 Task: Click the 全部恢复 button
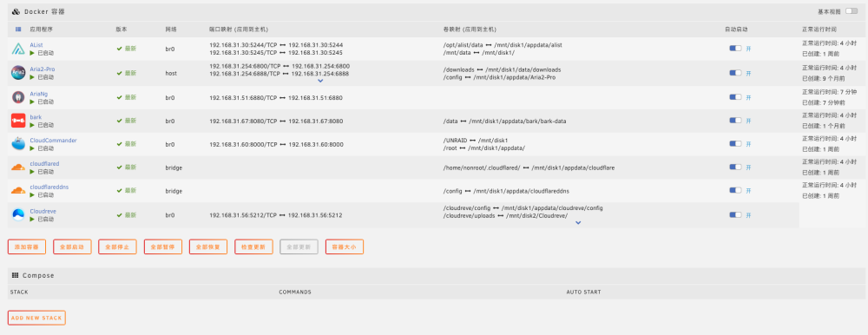tap(208, 247)
